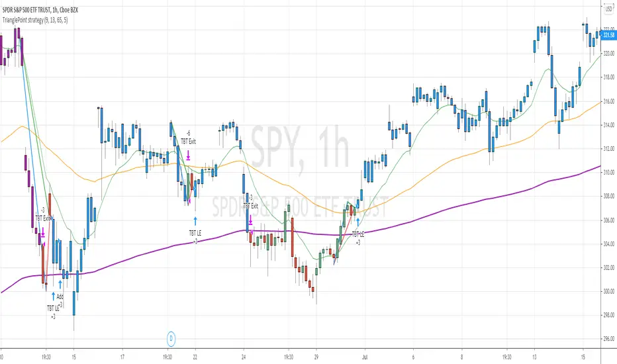Click the 17 date label on time axis
The width and height of the screenshot is (617, 364).
pyautogui.click(x=122, y=357)
